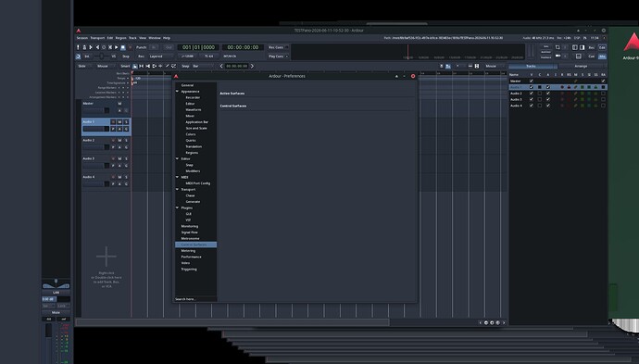
Task: Switch to the Arrange tab in side panel
Action: [x=581, y=66]
